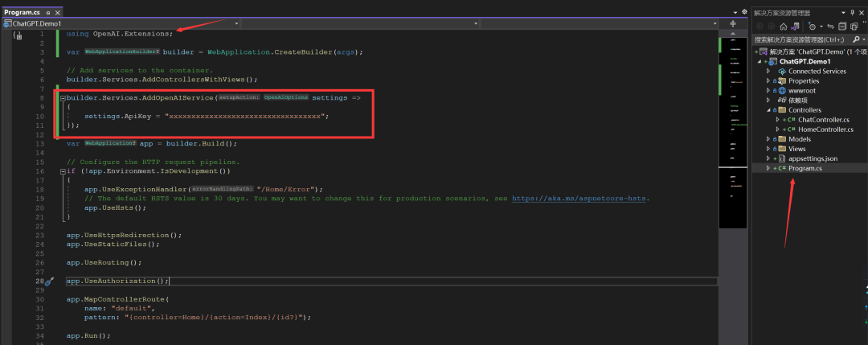The image size is (868, 345).
Task: Open the member navigation dropdown at right
Action: (715, 24)
